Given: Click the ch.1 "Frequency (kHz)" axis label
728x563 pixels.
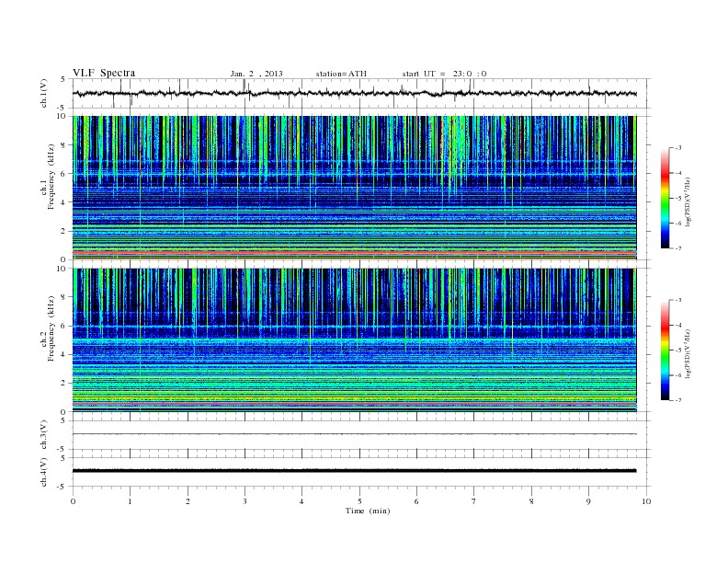Looking at the screenshot, I should pyautogui.click(x=51, y=177).
